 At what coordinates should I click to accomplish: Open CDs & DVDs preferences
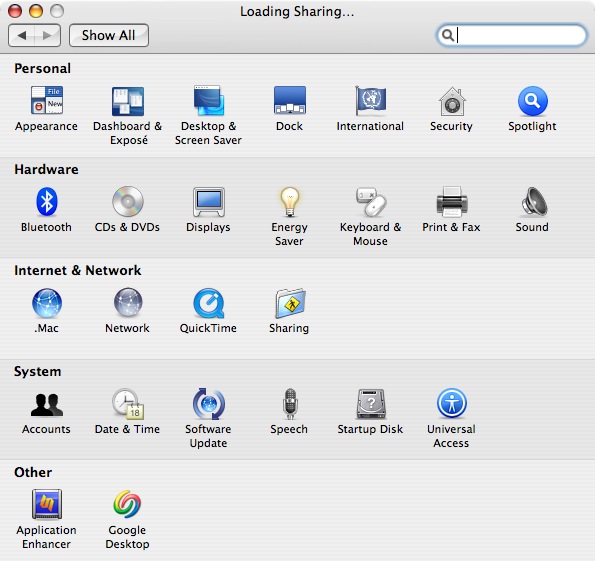click(128, 202)
